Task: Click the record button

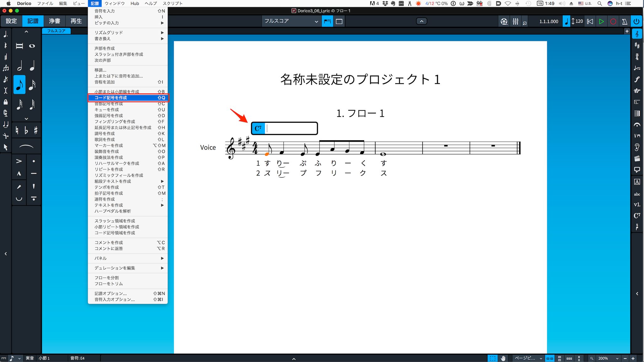Action: pos(613,21)
